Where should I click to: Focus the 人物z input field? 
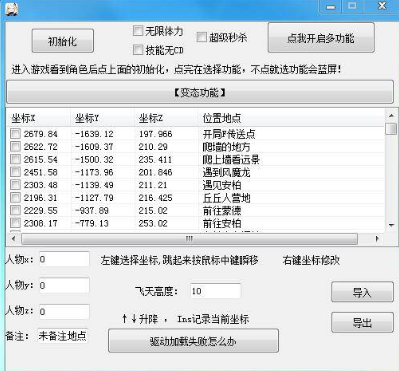pos(64,312)
